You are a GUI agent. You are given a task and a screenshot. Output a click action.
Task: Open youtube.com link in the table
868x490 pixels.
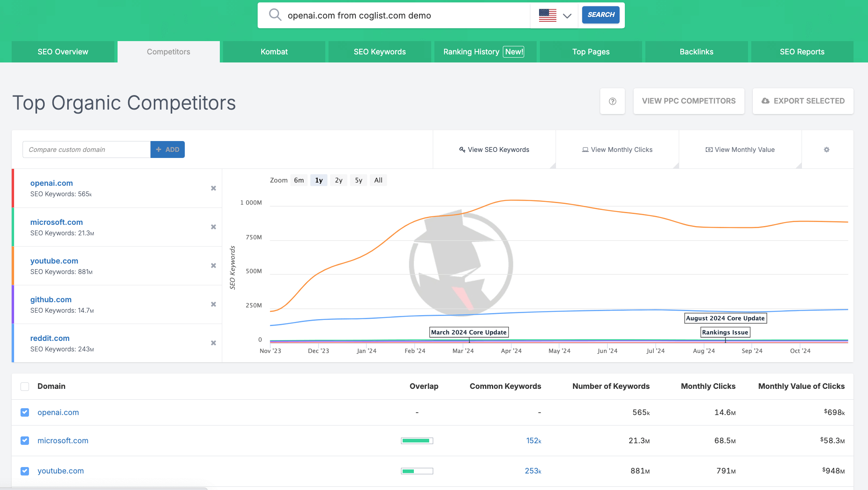pos(60,471)
